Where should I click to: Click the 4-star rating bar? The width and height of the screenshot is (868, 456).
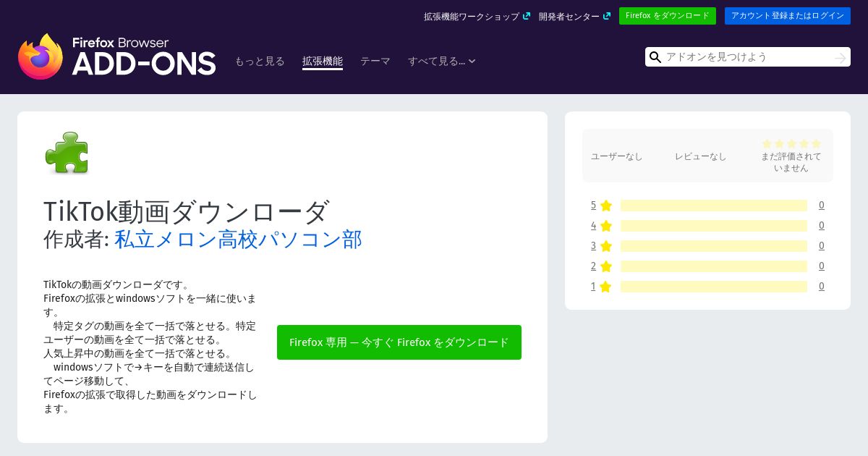click(x=714, y=226)
